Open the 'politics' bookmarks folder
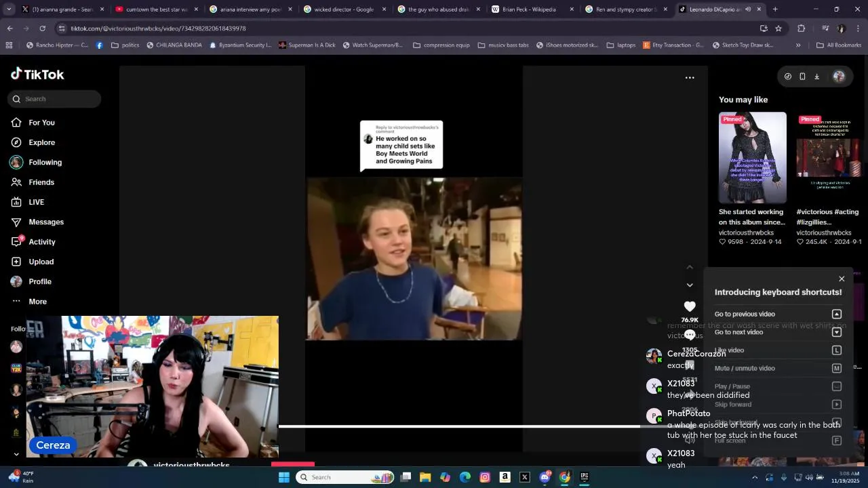 (125, 45)
